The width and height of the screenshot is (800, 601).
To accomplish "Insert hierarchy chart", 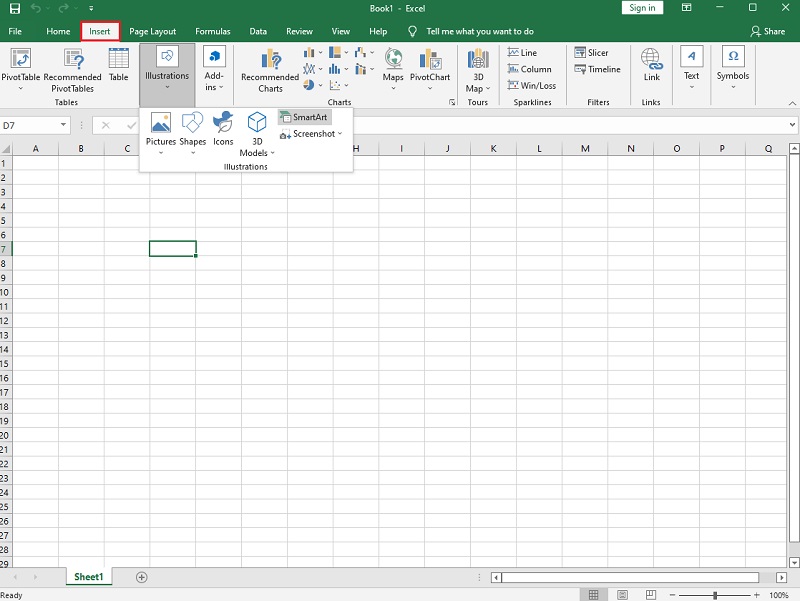I will click(338, 53).
